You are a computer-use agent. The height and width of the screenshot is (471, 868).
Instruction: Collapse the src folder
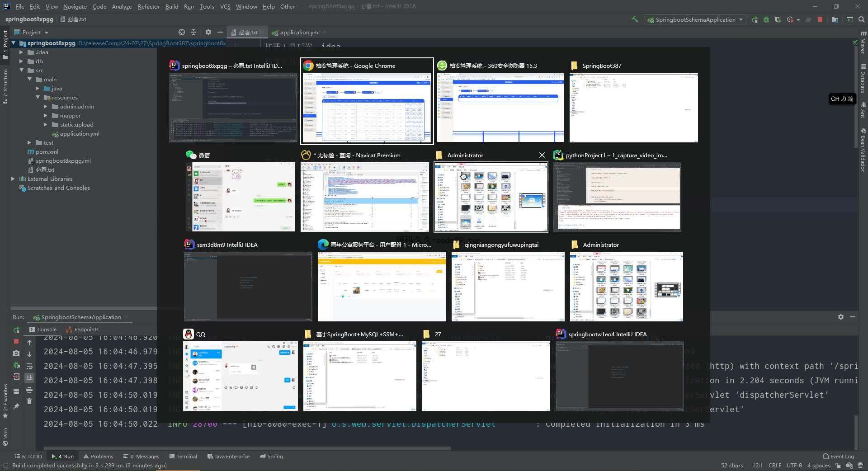click(x=21, y=71)
